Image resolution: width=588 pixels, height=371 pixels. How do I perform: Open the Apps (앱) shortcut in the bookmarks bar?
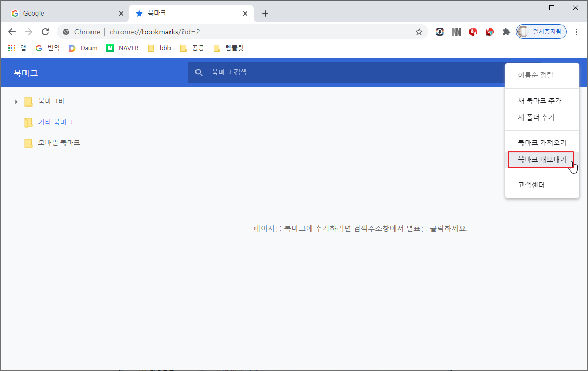point(17,48)
